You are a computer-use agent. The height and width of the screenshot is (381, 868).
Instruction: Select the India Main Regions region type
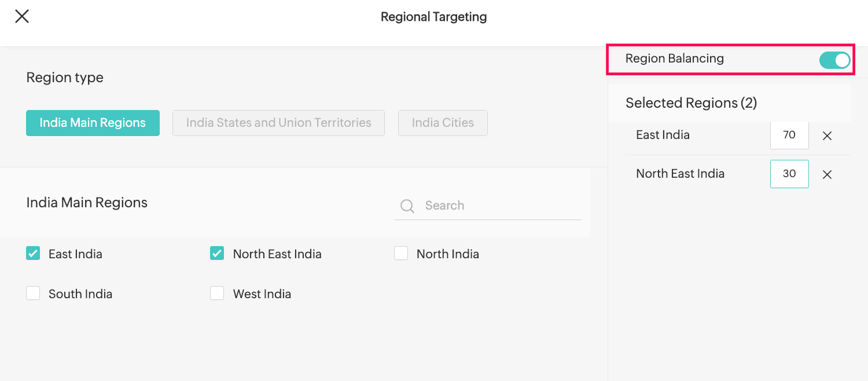93,123
